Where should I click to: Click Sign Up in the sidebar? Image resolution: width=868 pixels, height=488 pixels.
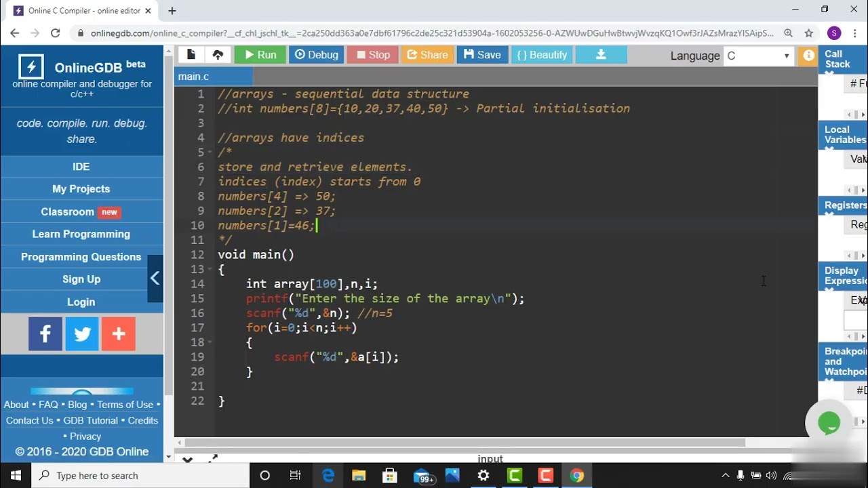[81, 279]
